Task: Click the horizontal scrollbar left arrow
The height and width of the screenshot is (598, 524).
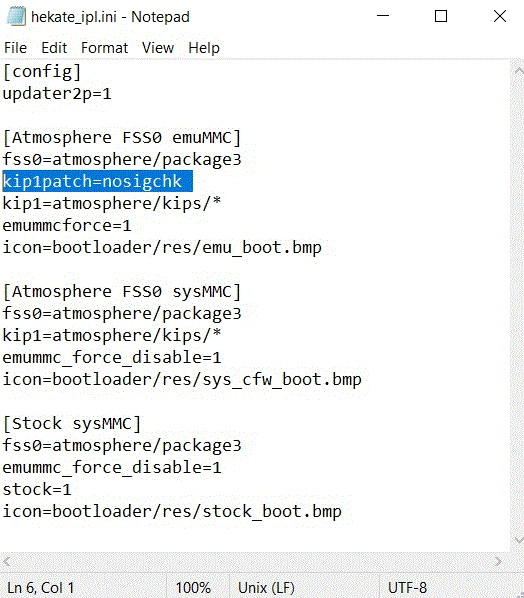Action: (7, 561)
